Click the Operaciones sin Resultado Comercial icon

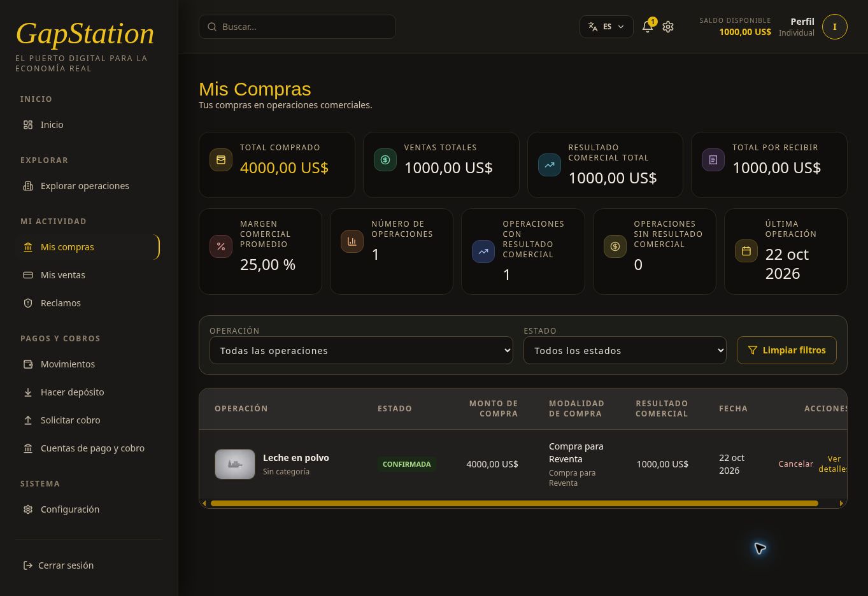tap(615, 246)
